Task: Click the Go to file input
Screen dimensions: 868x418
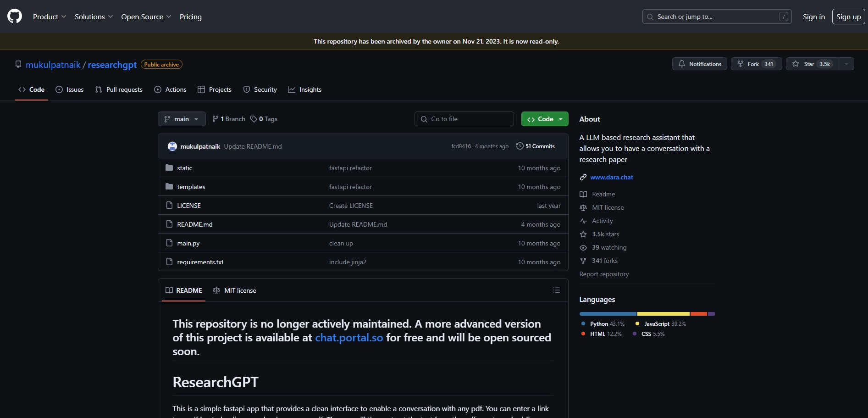Action: pos(464,119)
